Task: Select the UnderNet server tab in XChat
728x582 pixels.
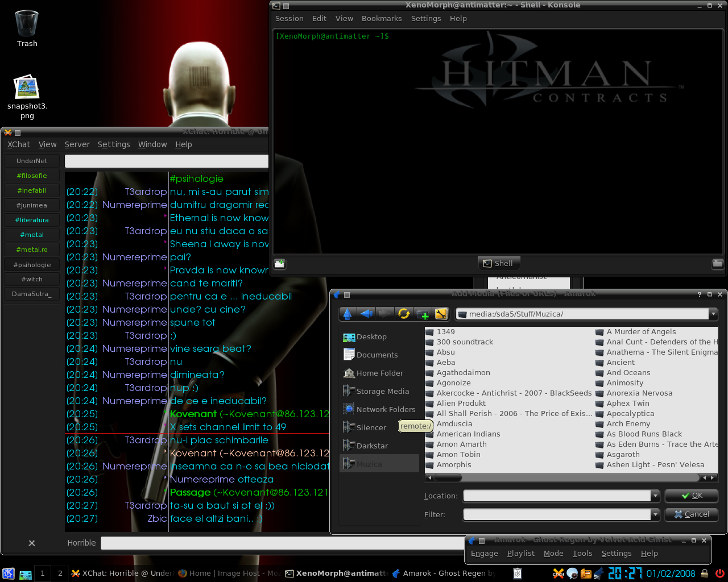Action: tap(32, 161)
